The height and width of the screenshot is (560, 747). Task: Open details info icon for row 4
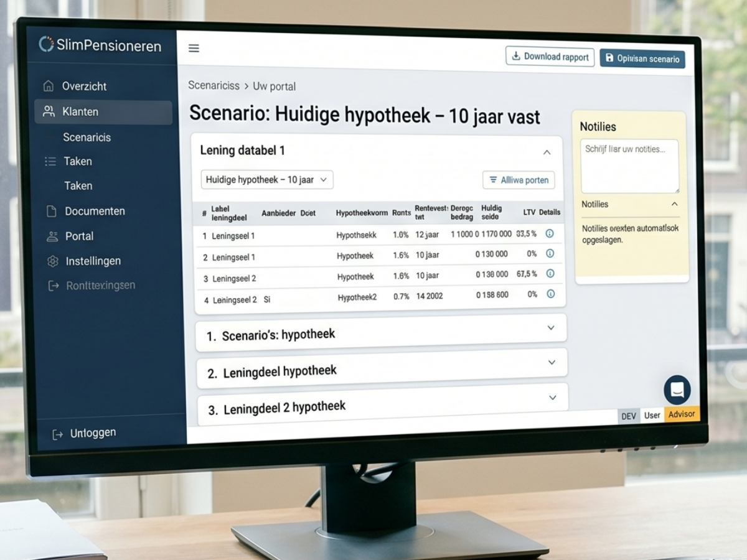pyautogui.click(x=550, y=294)
